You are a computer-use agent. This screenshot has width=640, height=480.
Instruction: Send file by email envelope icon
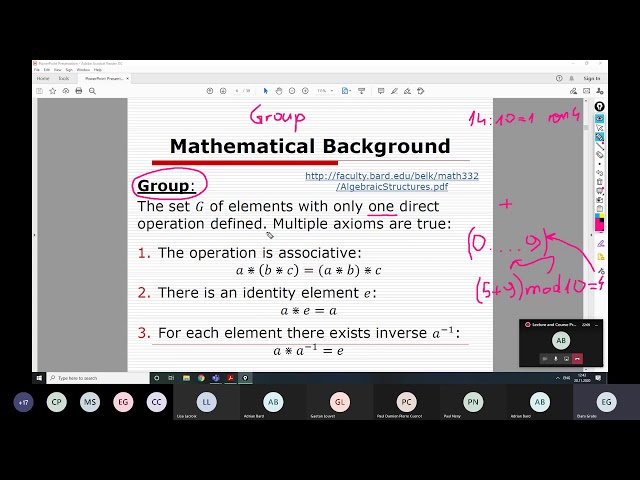pyautogui.click(x=587, y=91)
